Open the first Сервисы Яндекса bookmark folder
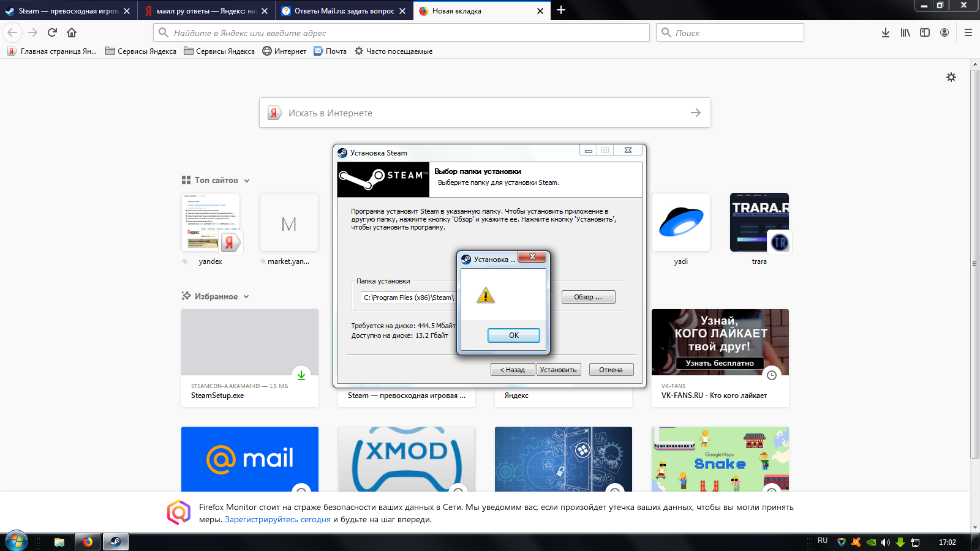The height and width of the screenshot is (551, 980). tap(141, 51)
